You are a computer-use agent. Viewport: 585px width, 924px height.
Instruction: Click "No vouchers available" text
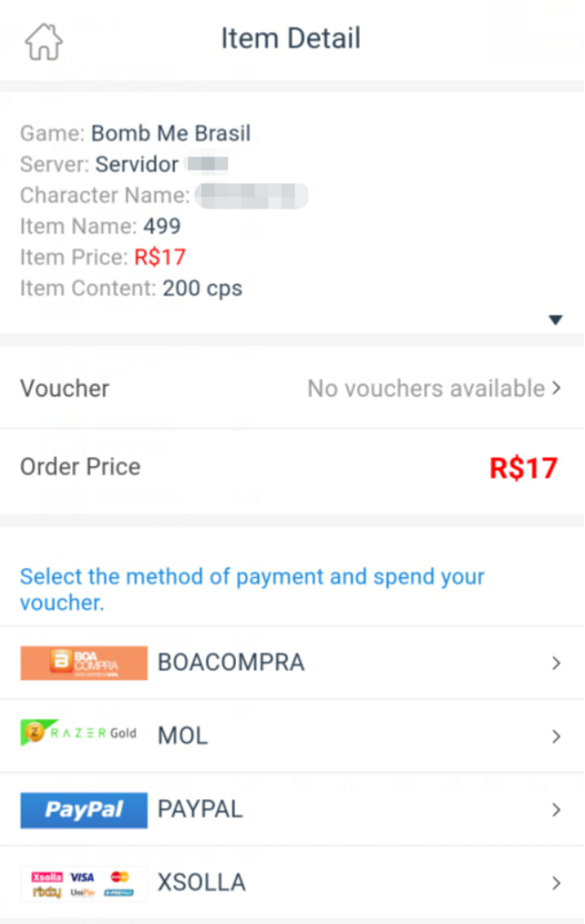click(x=426, y=388)
